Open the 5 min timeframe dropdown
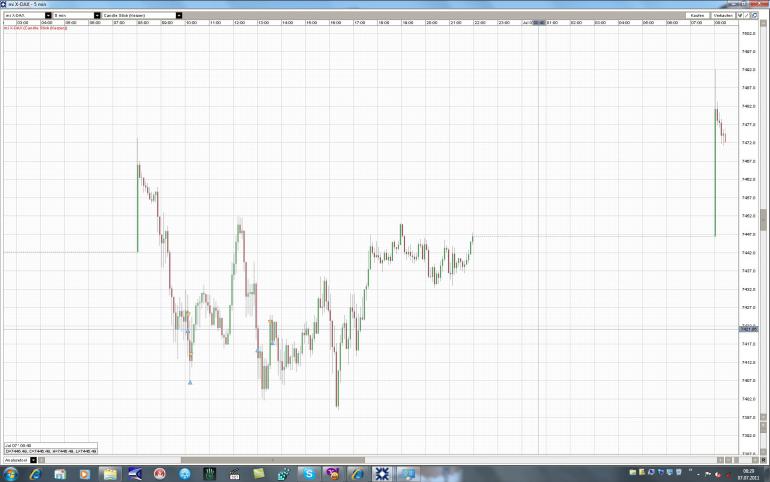The image size is (770, 482). coord(97,16)
